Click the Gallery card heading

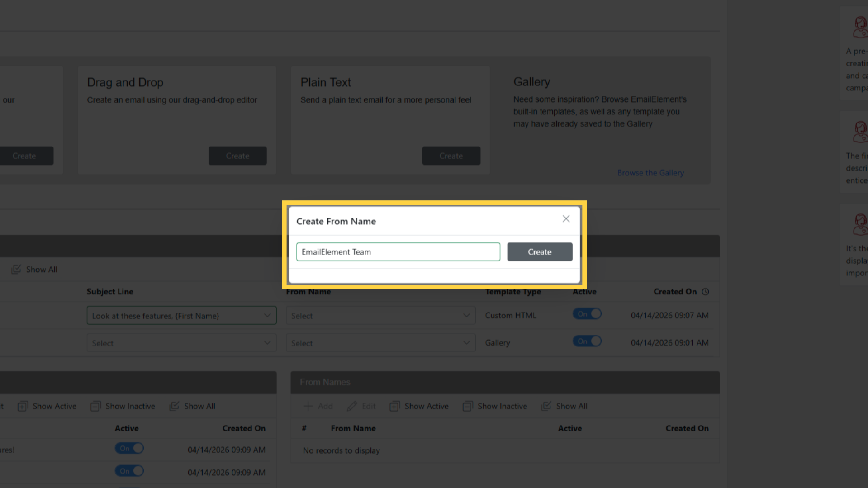[531, 82]
